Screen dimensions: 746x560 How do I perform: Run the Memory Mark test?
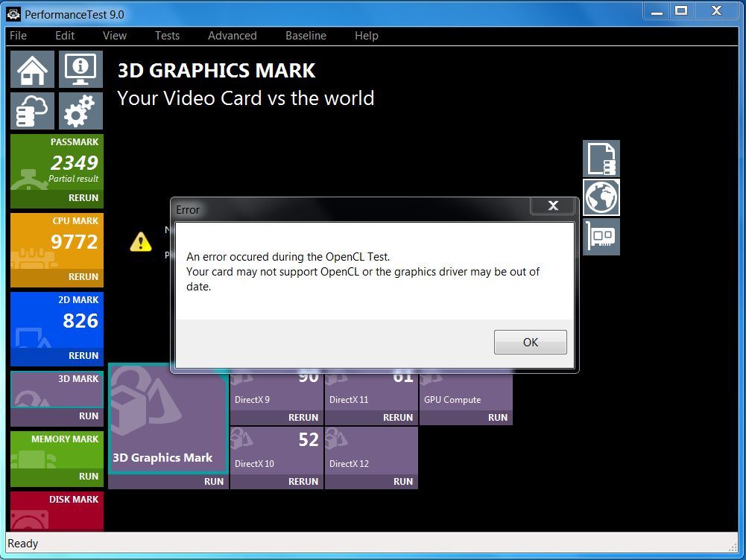coord(57,477)
